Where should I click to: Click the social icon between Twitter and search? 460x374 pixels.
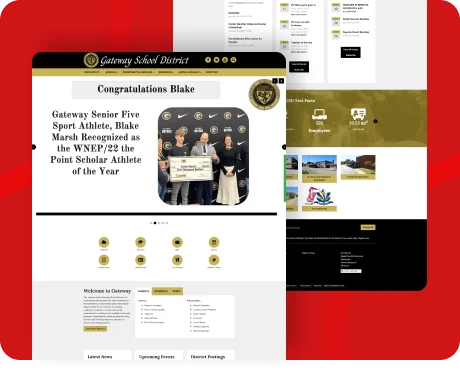[225, 60]
